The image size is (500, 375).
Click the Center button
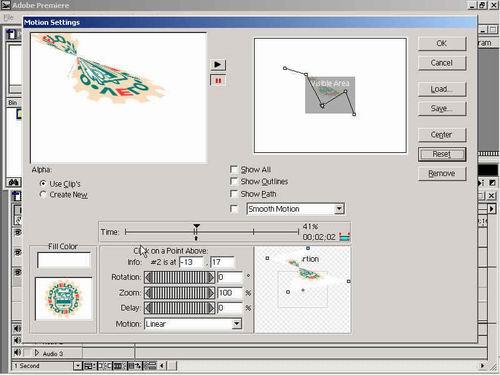click(x=442, y=135)
